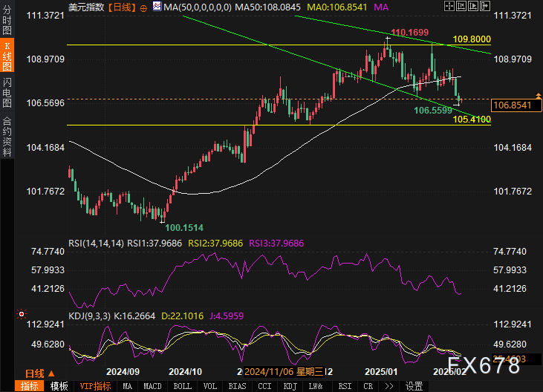Image resolution: width=543 pixels, height=392 pixels.
Task: Expand more indicators with the >> arrow
Action: (388, 386)
